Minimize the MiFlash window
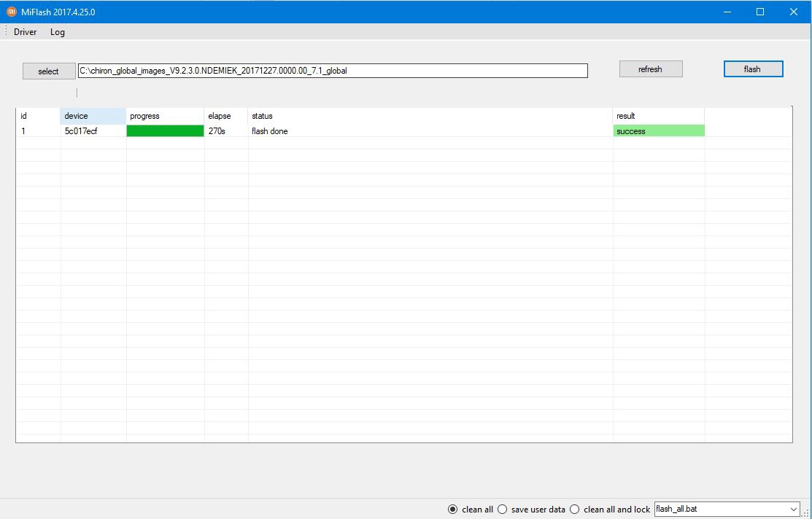This screenshot has height=519, width=812. [x=727, y=12]
